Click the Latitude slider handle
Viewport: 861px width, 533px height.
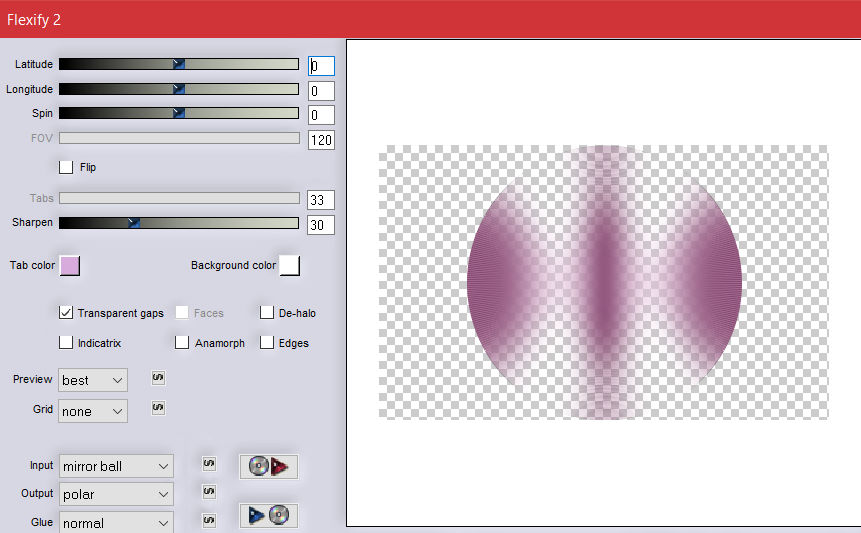pos(178,64)
